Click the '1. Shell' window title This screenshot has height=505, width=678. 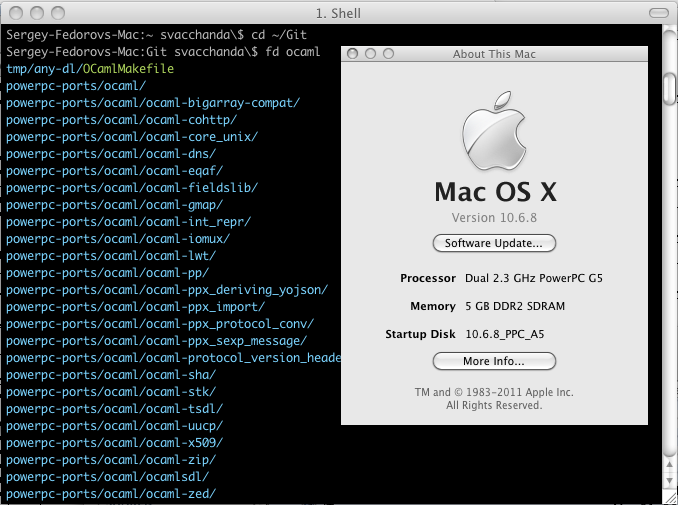coord(338,13)
